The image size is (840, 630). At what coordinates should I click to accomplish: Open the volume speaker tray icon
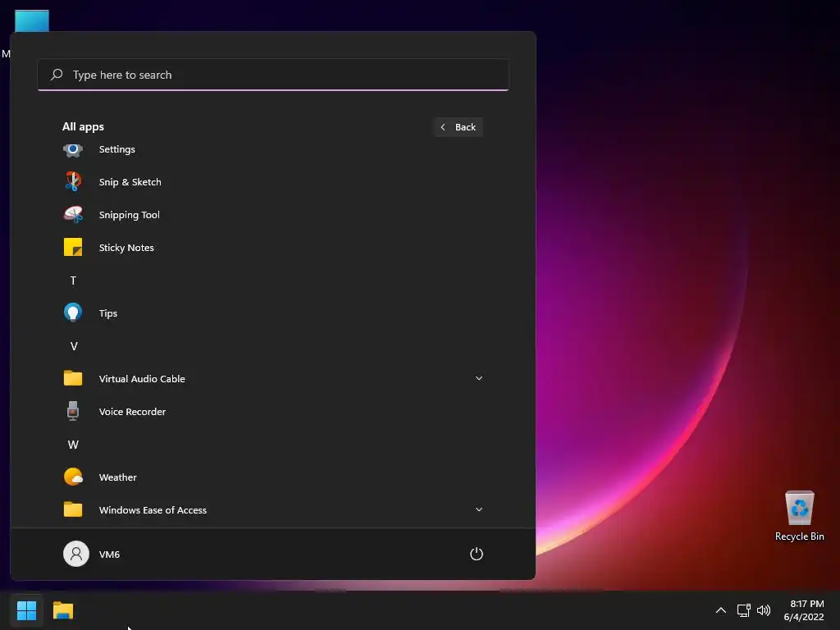[764, 610]
